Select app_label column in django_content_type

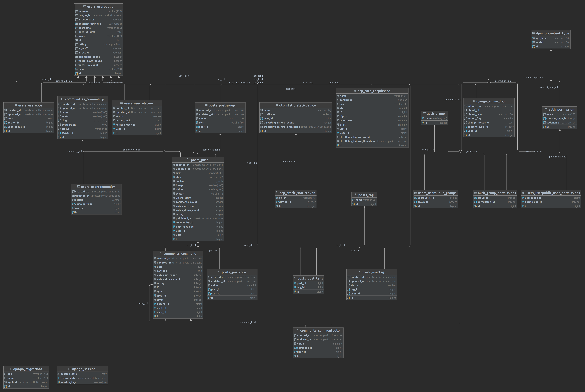pyautogui.click(x=551, y=38)
